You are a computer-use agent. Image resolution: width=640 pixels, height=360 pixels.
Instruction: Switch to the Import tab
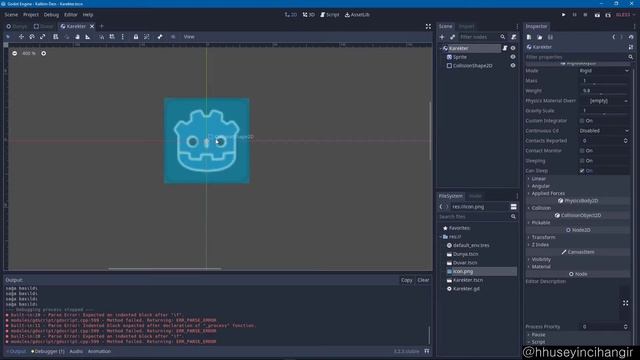467,26
